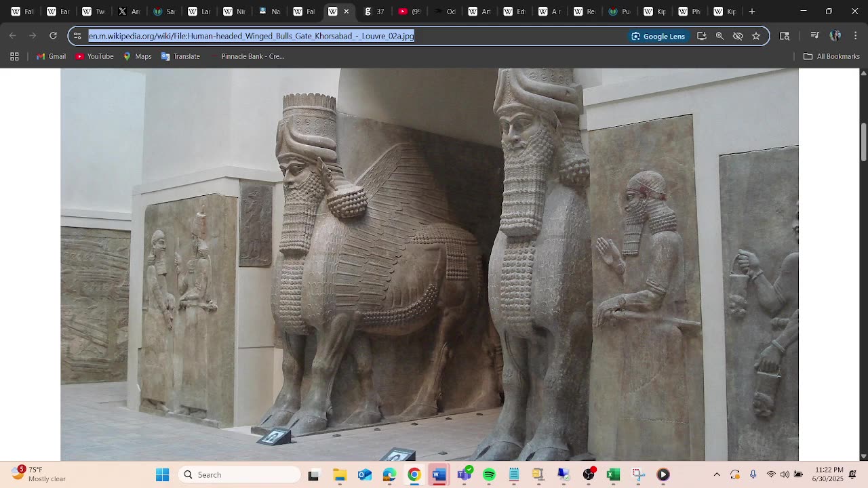The width and height of the screenshot is (868, 488).
Task: Switch to the 'Lar' tab
Action: [199, 12]
